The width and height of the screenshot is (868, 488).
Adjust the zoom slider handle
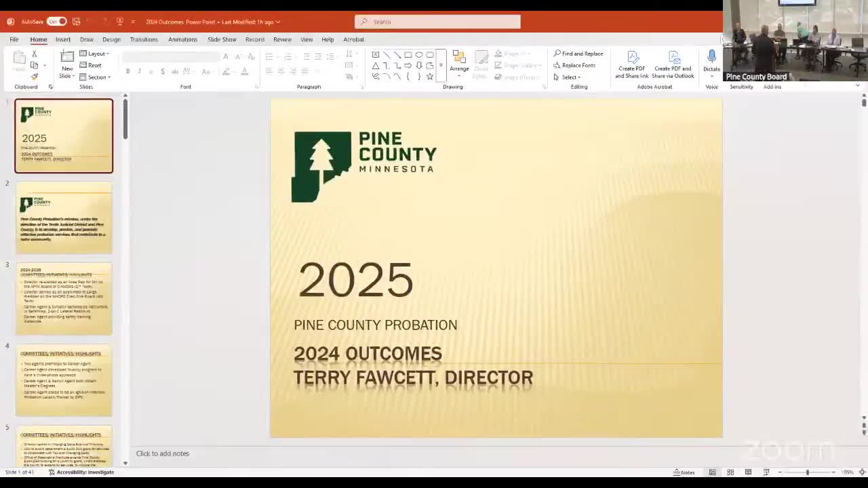point(807,472)
